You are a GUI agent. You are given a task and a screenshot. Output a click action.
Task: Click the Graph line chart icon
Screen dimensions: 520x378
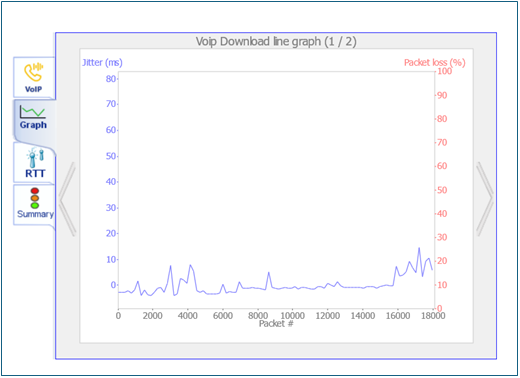[x=32, y=112]
